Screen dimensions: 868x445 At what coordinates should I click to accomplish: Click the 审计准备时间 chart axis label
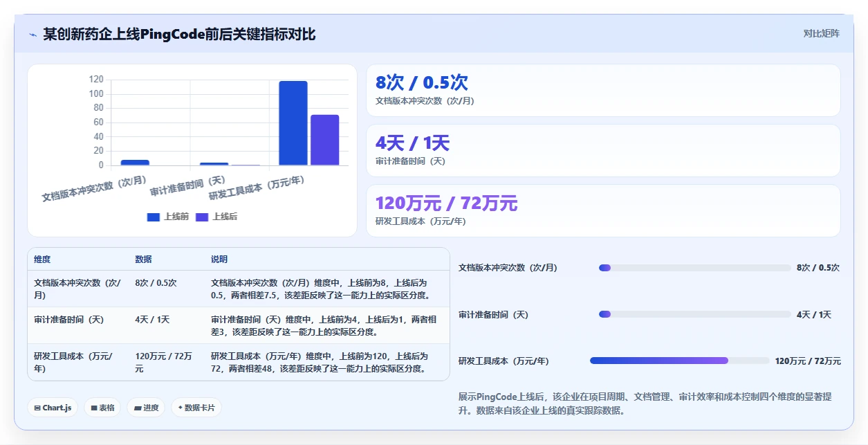(x=187, y=187)
